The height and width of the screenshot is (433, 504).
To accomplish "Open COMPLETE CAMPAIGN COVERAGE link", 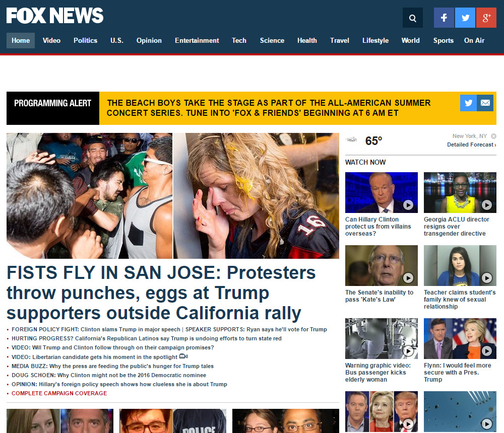I will click(x=59, y=393).
